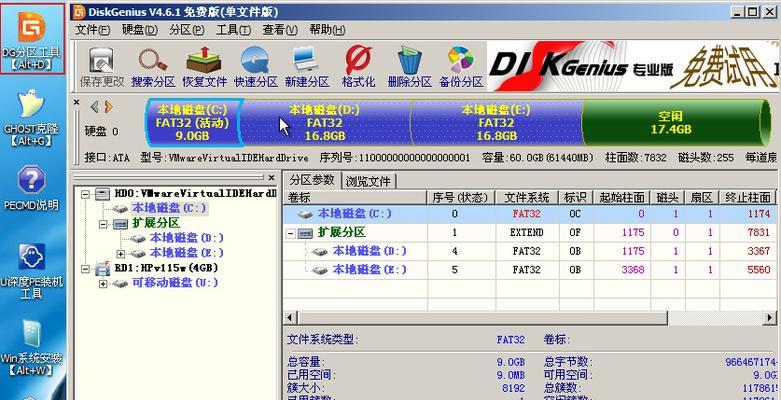Click the DiskGenius title bar app icon
Image resolution: width=781 pixels, height=400 pixels.
[x=79, y=11]
